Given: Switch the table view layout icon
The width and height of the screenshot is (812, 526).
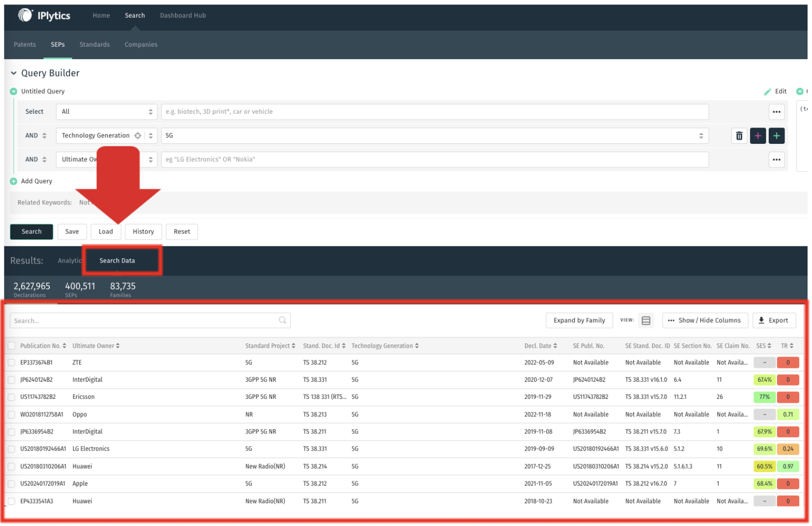Looking at the screenshot, I should click(646, 321).
